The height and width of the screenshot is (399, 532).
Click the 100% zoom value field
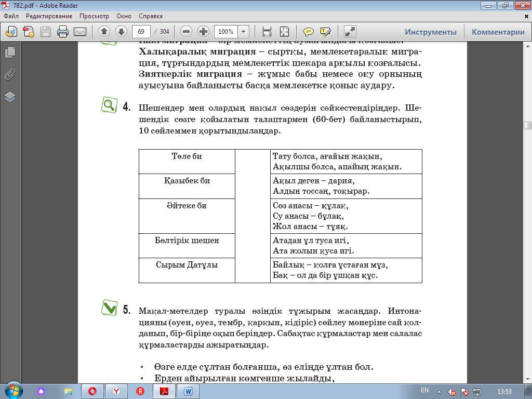point(225,32)
